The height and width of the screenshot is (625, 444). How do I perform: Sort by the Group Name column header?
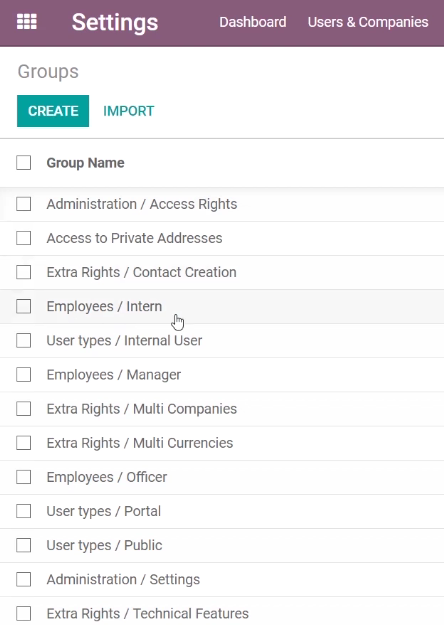(x=85, y=163)
